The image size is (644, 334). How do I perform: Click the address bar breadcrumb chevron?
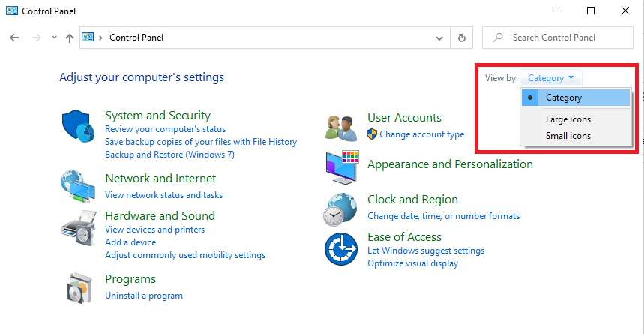101,38
